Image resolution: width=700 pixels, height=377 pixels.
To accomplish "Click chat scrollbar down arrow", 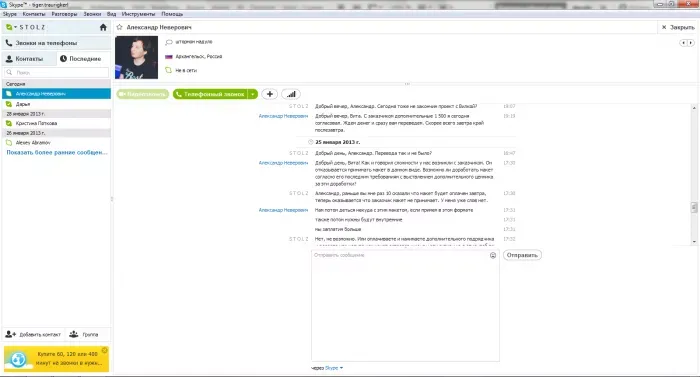I will pyautogui.click(x=694, y=242).
